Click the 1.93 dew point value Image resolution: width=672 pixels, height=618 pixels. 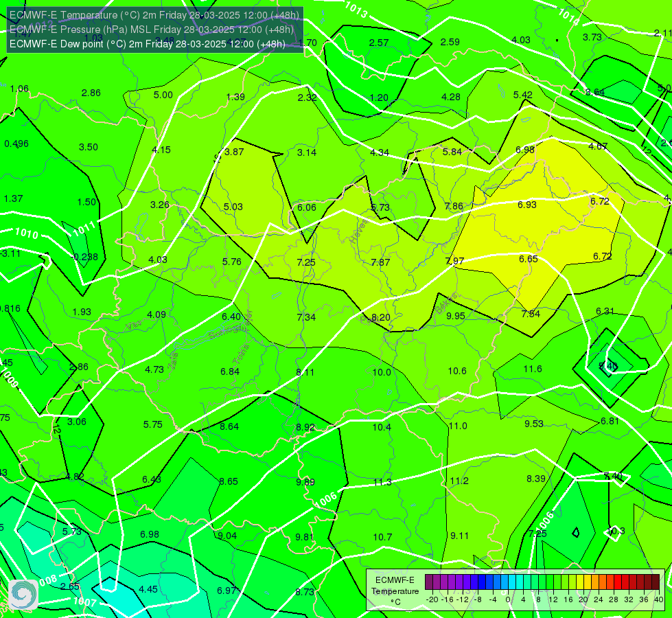coord(82,312)
